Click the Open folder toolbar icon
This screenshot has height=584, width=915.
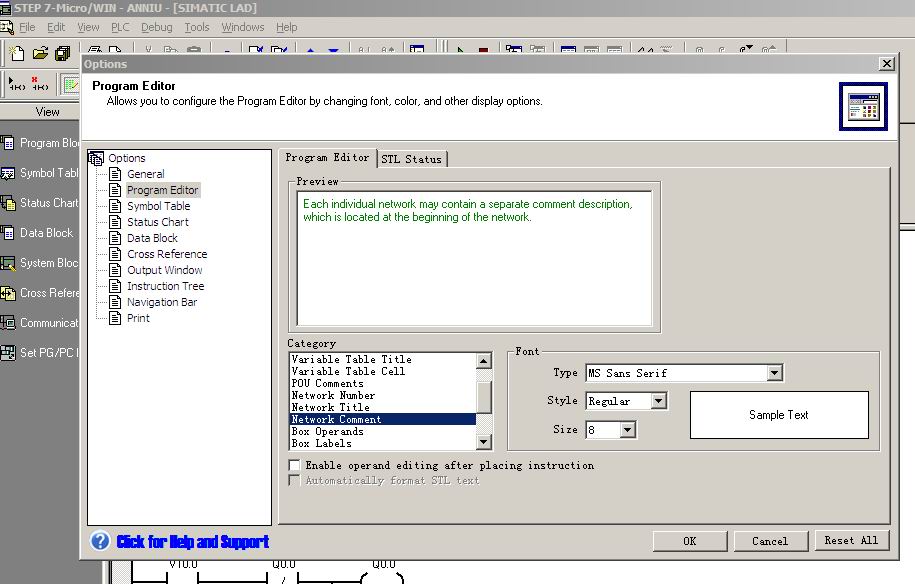coord(40,53)
